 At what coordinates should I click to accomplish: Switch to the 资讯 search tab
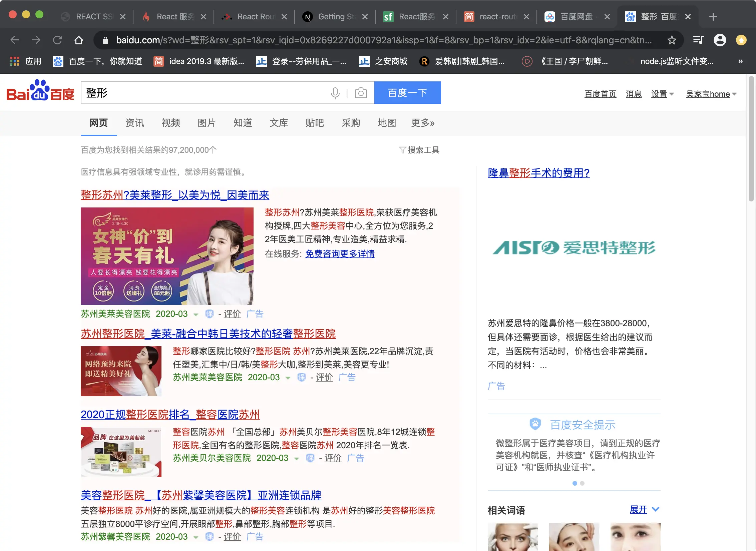[135, 123]
